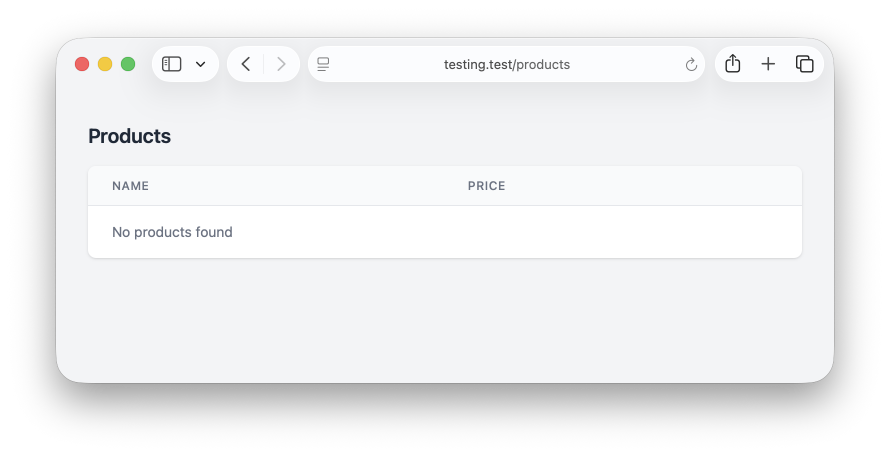This screenshot has height=457, width=890.
Task: Click the forward navigation arrow
Action: pos(281,64)
